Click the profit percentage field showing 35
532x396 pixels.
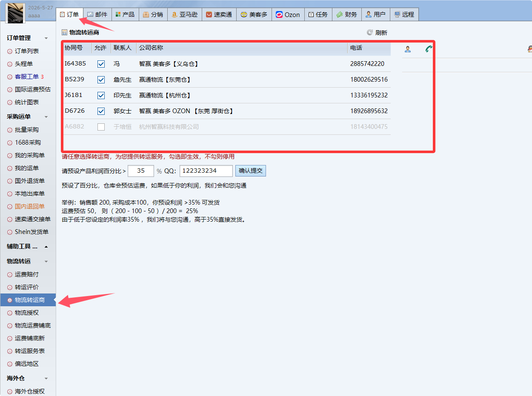coord(140,171)
